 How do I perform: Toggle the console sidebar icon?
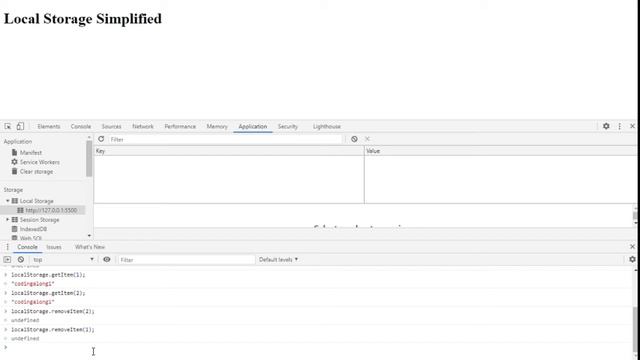pyautogui.click(x=7, y=260)
